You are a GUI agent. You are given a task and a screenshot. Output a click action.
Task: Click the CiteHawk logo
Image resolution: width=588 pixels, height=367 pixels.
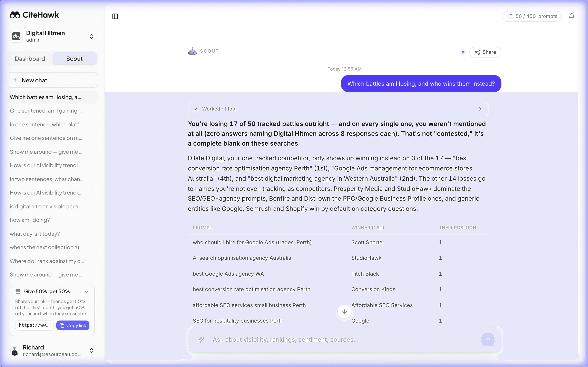pos(34,15)
